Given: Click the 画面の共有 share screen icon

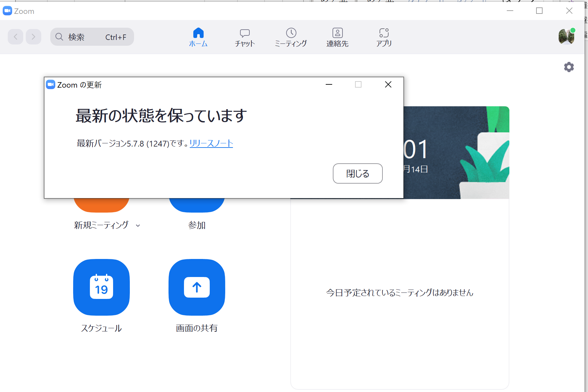Looking at the screenshot, I should [197, 287].
